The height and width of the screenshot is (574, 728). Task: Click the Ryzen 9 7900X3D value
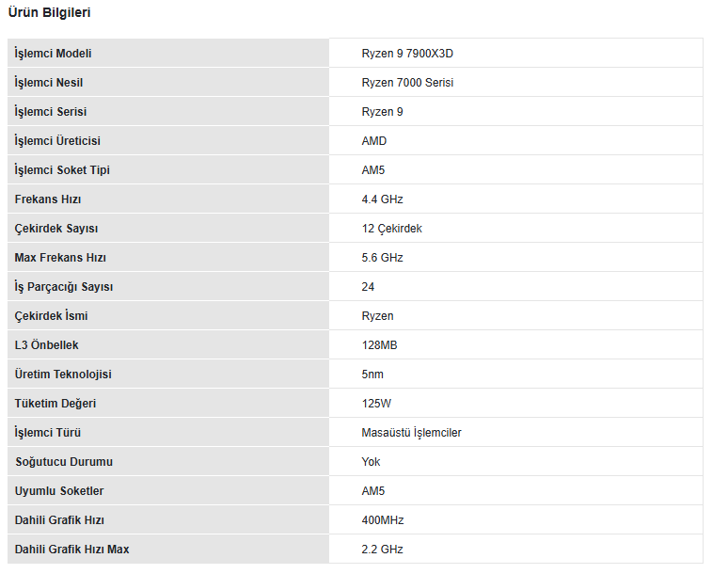pos(407,54)
